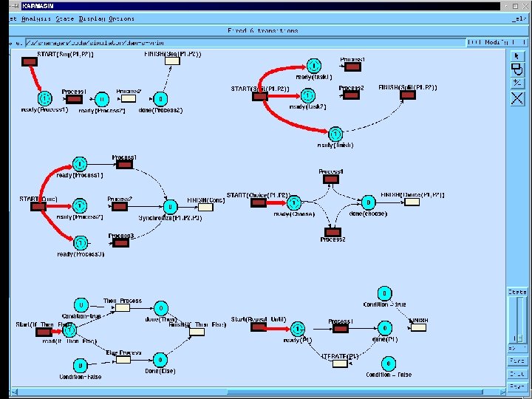The image size is (532, 399).
Task: Select the X delete tool
Action: click(x=516, y=99)
